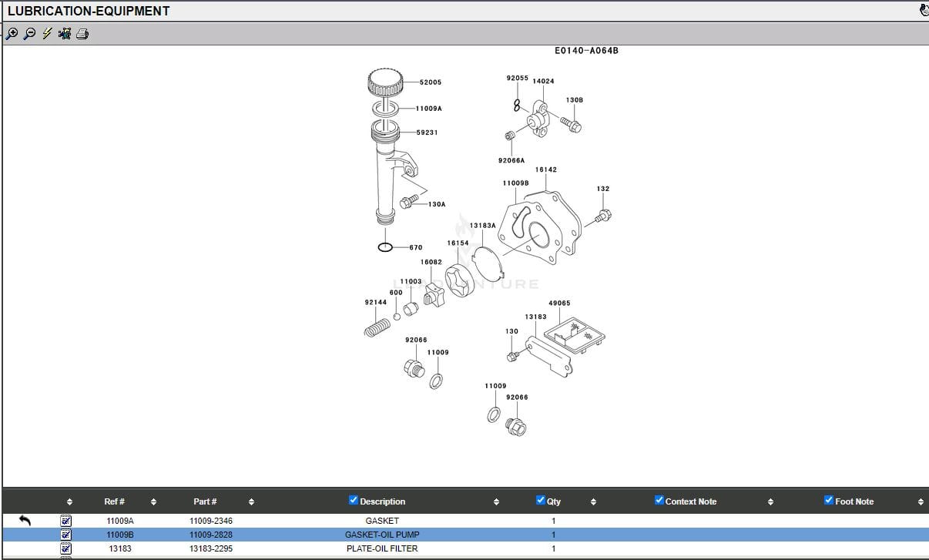The width and height of the screenshot is (929, 560).
Task: Click the zoom in magnifier icon
Action: [x=12, y=34]
